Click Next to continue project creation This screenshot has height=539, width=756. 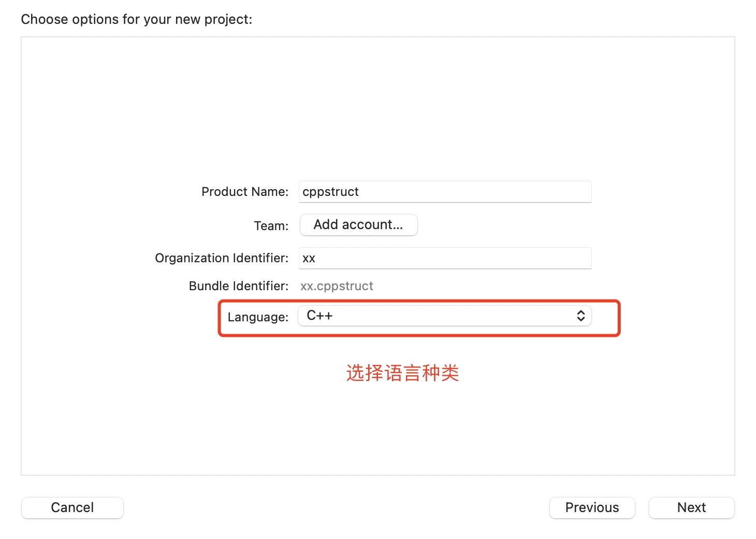click(691, 507)
